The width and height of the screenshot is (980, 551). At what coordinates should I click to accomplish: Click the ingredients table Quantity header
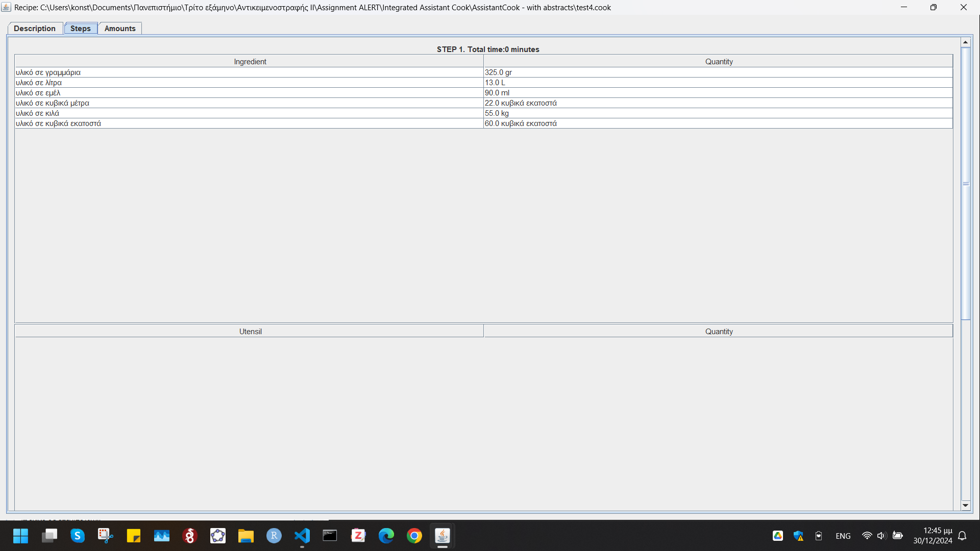click(719, 61)
